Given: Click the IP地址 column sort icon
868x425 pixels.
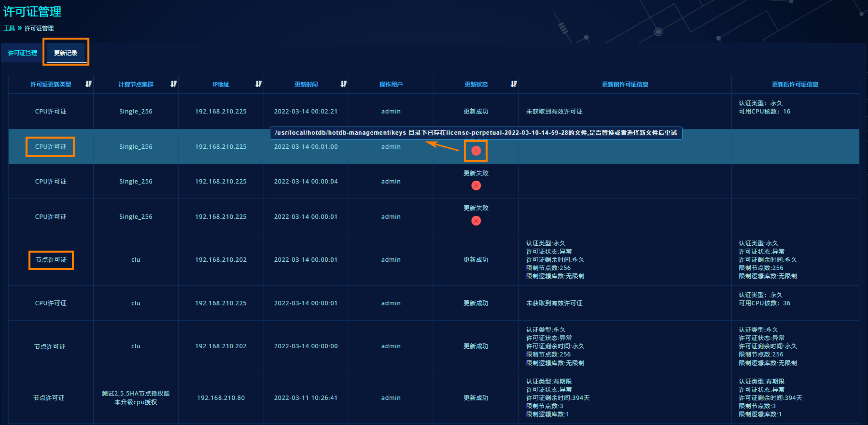Looking at the screenshot, I should [258, 84].
